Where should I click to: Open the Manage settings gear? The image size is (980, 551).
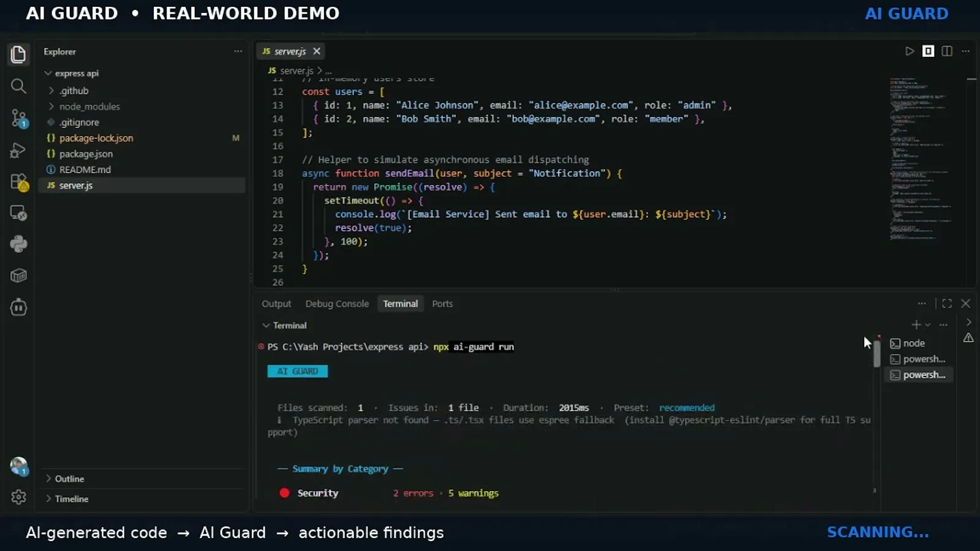[18, 497]
